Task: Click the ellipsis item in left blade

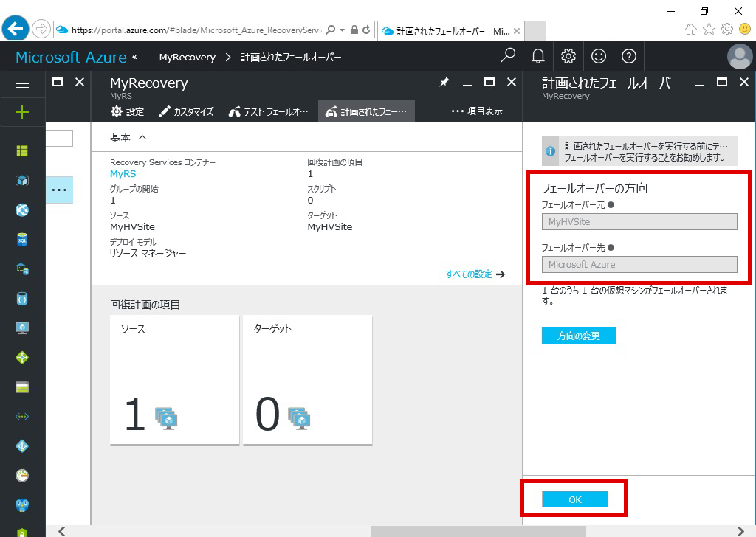Action: click(x=59, y=190)
